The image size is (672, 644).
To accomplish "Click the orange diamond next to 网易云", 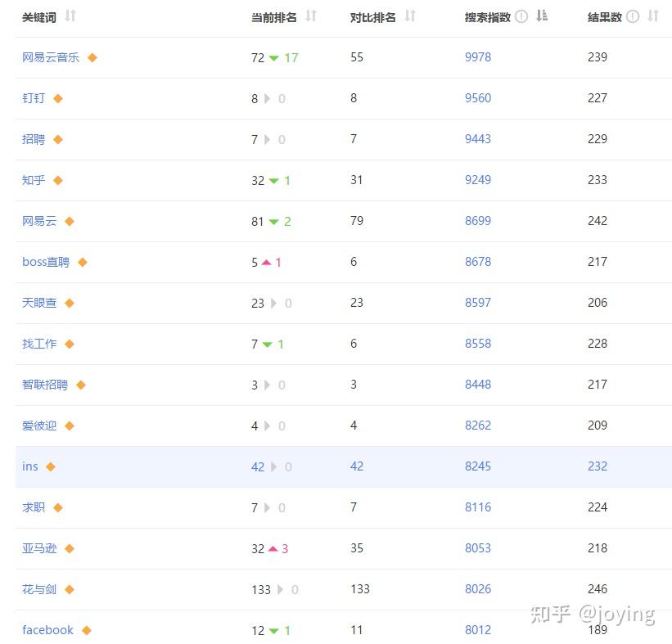I will point(70,221).
